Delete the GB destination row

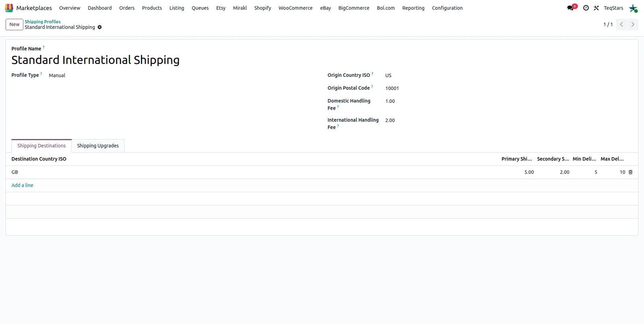click(631, 172)
